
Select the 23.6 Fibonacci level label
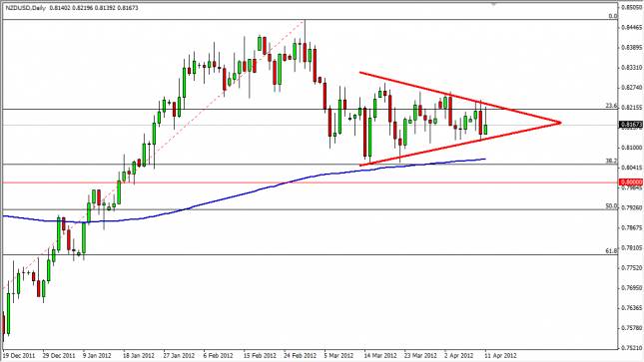click(x=611, y=106)
